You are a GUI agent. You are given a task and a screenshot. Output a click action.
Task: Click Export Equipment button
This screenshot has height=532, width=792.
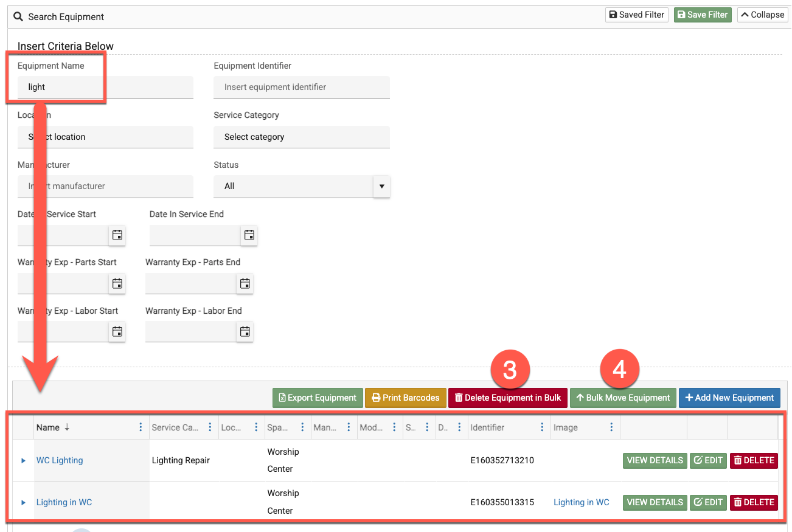[x=318, y=398]
